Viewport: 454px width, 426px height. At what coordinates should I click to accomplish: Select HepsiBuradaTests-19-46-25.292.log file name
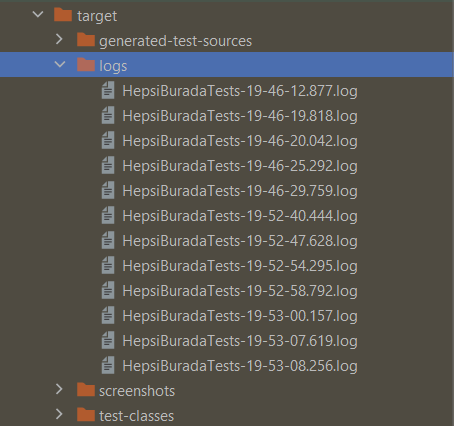(240, 166)
